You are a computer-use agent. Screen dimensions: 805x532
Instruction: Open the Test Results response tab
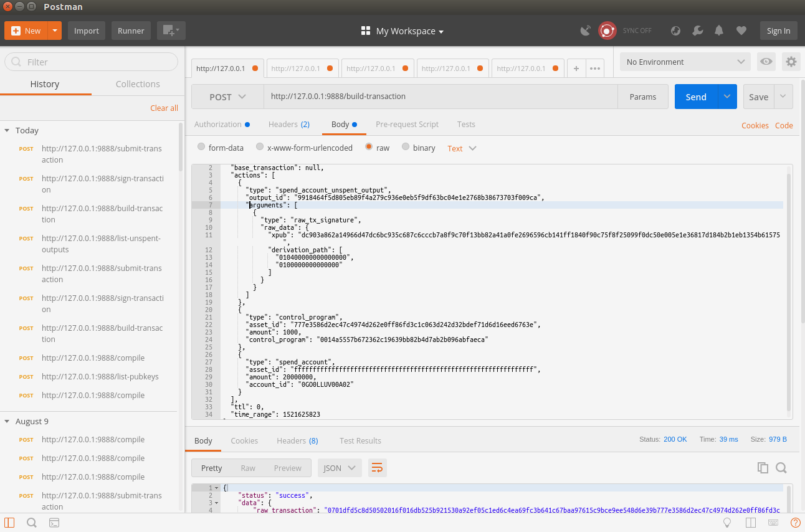(360, 440)
